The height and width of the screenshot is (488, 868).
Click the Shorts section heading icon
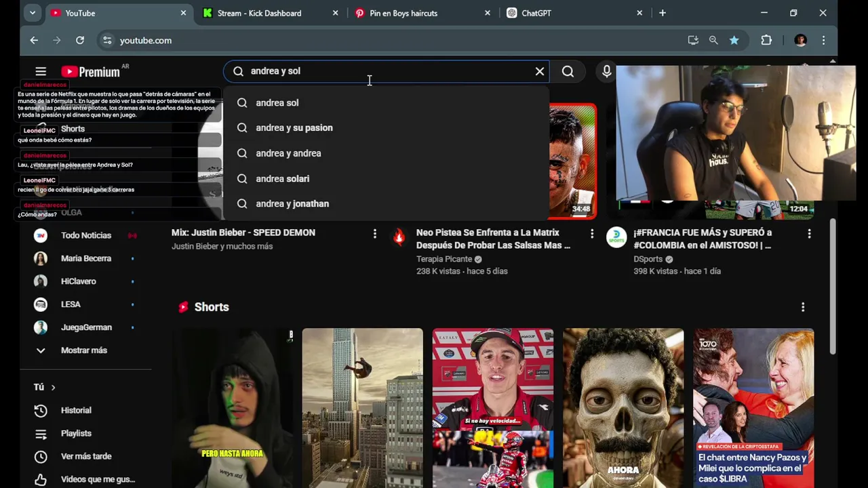pyautogui.click(x=183, y=307)
